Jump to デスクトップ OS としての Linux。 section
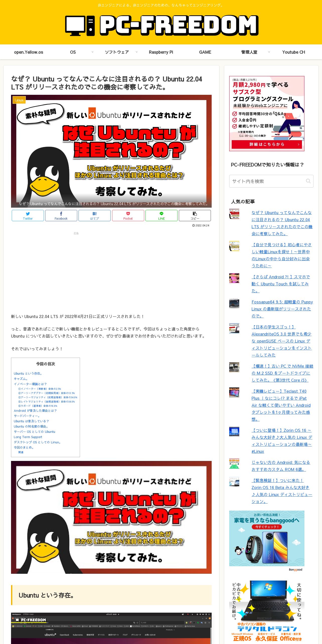The width and height of the screenshot is (322, 644). 38,442
